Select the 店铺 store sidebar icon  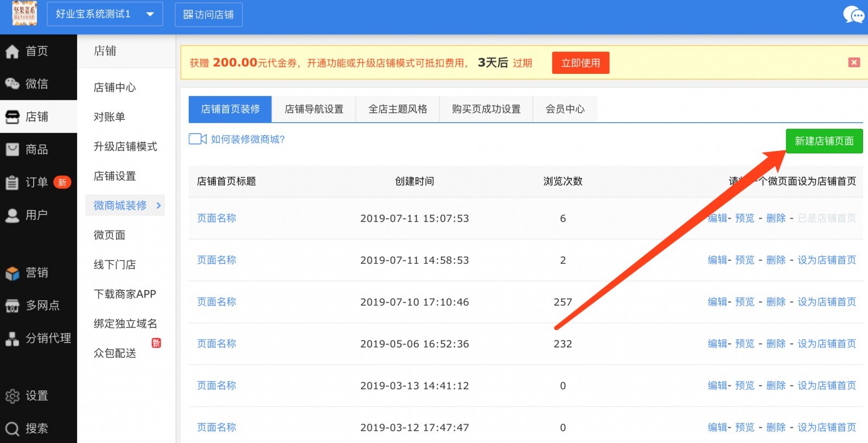point(12,117)
